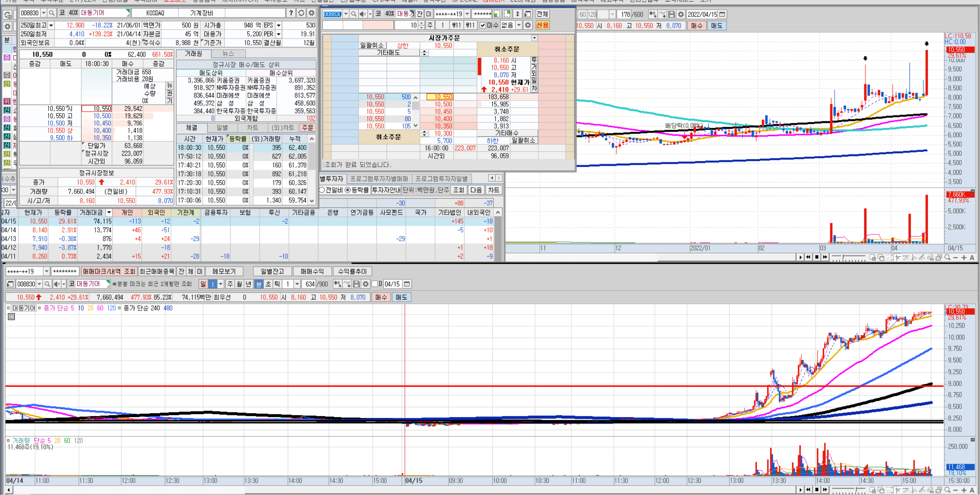Expand the 250일최고 dropdown
Image resolution: width=980 pixels, height=495 pixels.
[51, 25]
